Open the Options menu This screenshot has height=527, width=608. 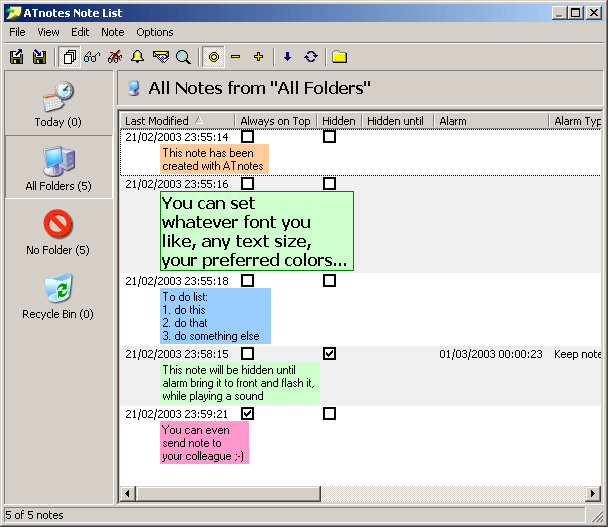coord(155,32)
